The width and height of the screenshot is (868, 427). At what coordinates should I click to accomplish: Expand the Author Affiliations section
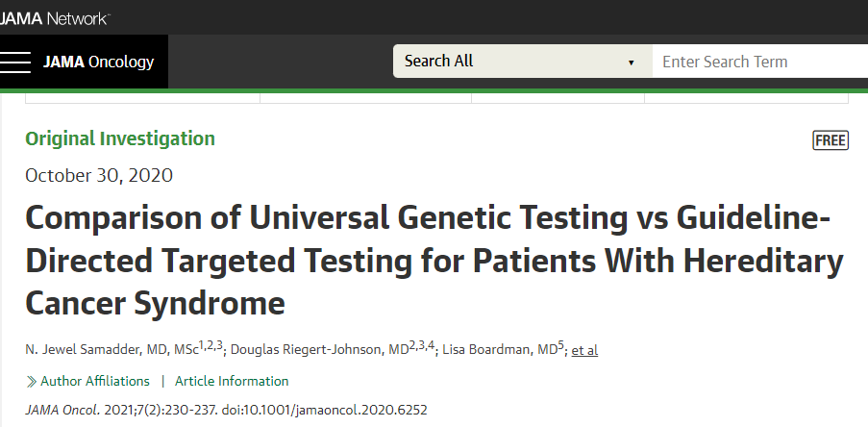point(94,381)
